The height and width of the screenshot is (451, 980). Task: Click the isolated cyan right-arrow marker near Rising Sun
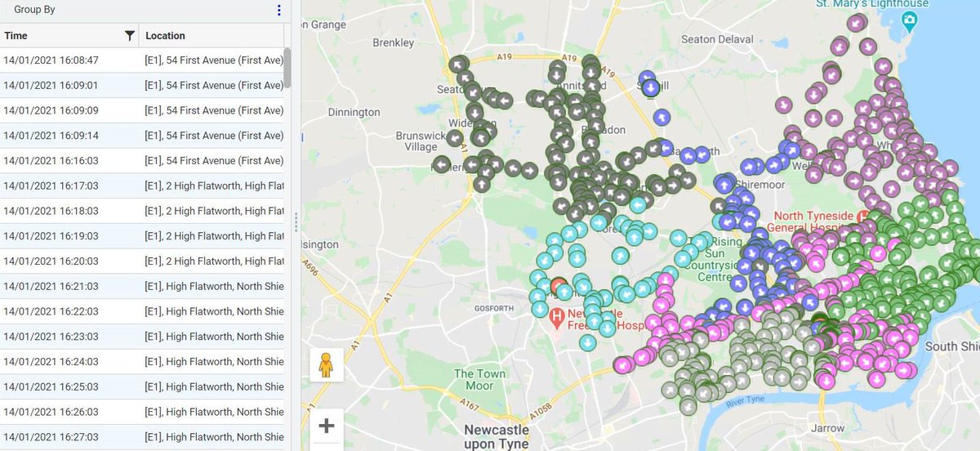pyautogui.click(x=678, y=238)
